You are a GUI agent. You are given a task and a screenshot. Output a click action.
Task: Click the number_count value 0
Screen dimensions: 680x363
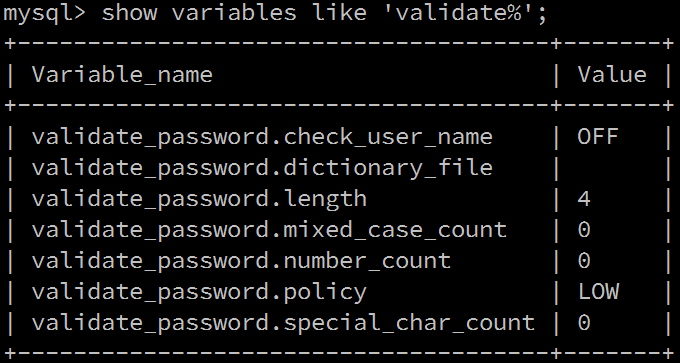point(584,261)
